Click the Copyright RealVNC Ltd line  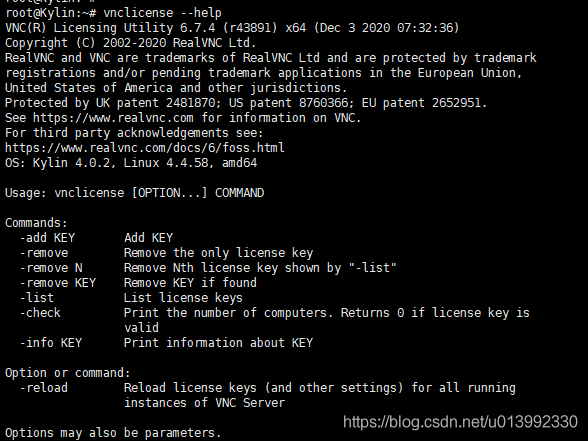tap(130, 43)
